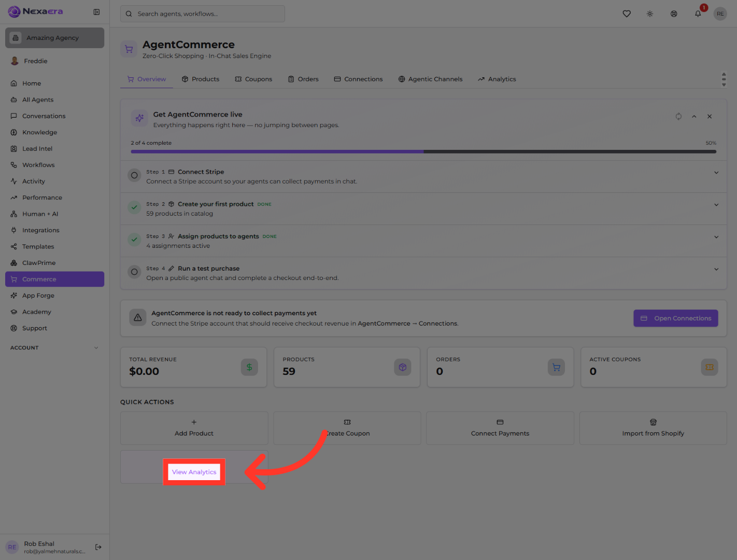Expand Step 4 Run a test purchase
The width and height of the screenshot is (737, 560).
tap(716, 269)
